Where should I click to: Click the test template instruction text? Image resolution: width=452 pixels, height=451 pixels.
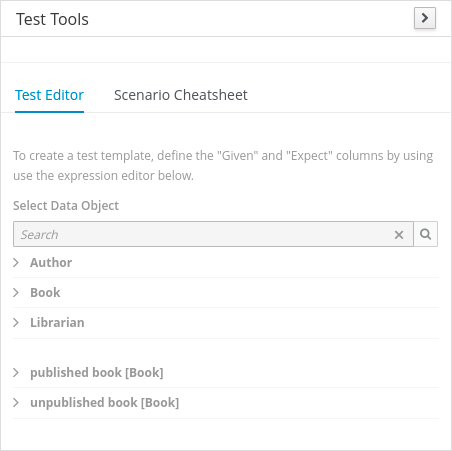pyautogui.click(x=223, y=166)
